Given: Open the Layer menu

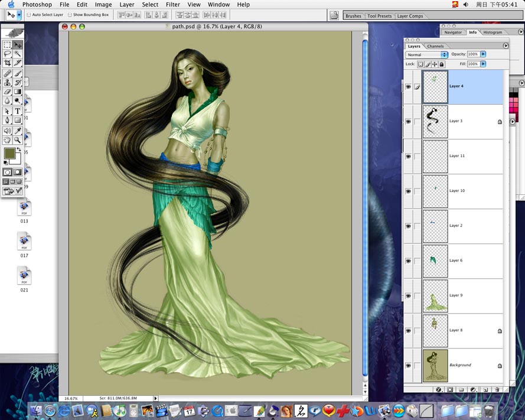Looking at the screenshot, I should click(x=127, y=4).
